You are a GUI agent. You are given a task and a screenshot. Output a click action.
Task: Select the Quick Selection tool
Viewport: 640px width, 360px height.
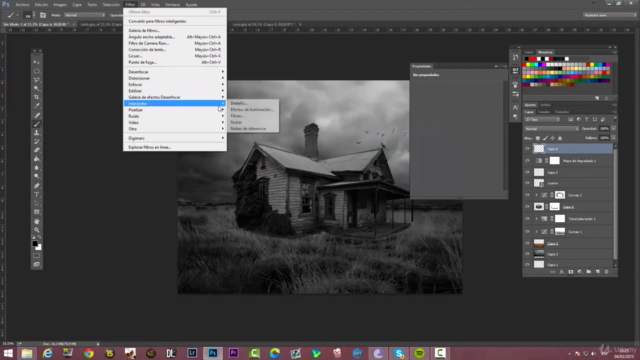pos(37,89)
